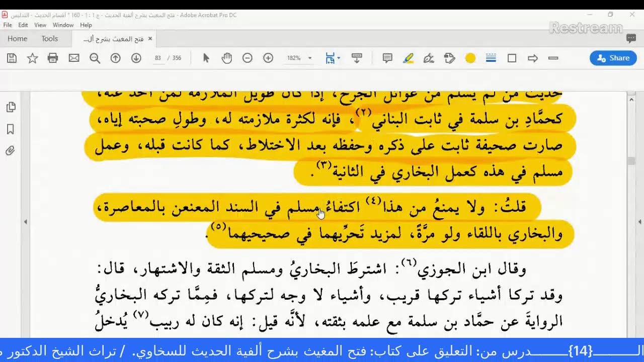644x362 pixels.
Task: Click the Sign document pen icon
Action: point(429,58)
